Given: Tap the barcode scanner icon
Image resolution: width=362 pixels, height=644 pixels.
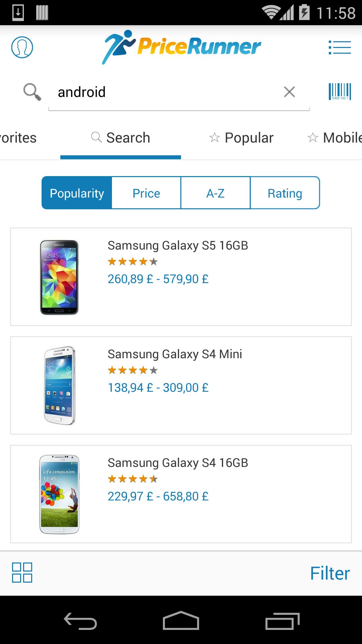Looking at the screenshot, I should pyautogui.click(x=340, y=92).
